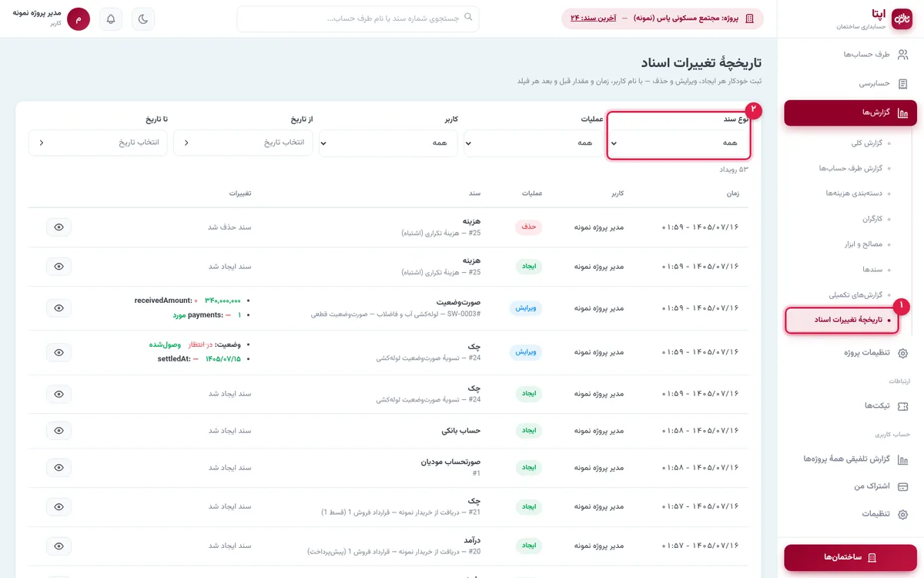Open تا تاریخ date picker
Screen dimensions: 924x578
[98, 143]
